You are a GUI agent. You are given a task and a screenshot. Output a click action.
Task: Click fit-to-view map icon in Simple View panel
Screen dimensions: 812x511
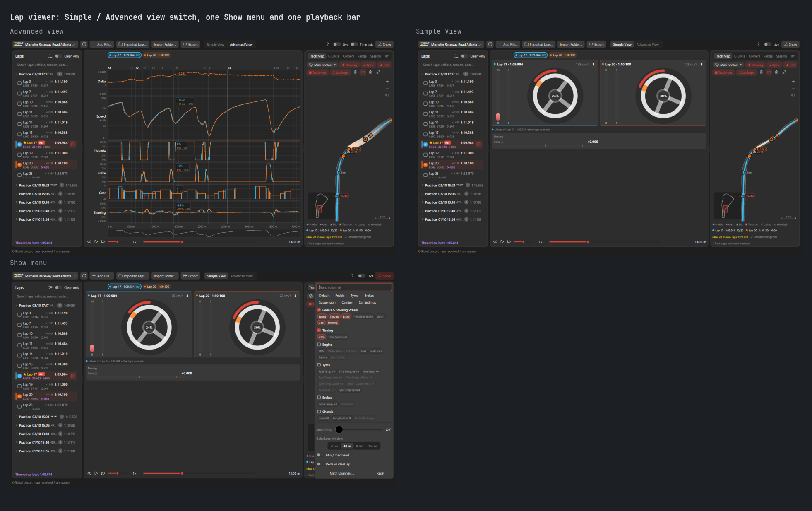[x=793, y=95]
